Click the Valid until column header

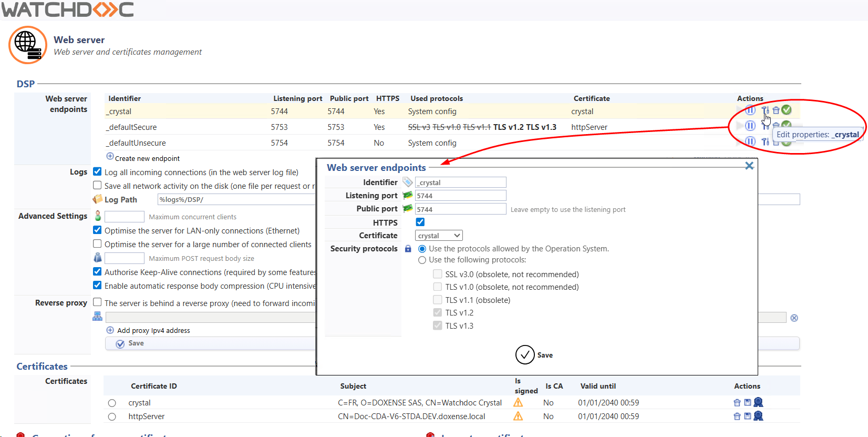tap(598, 386)
